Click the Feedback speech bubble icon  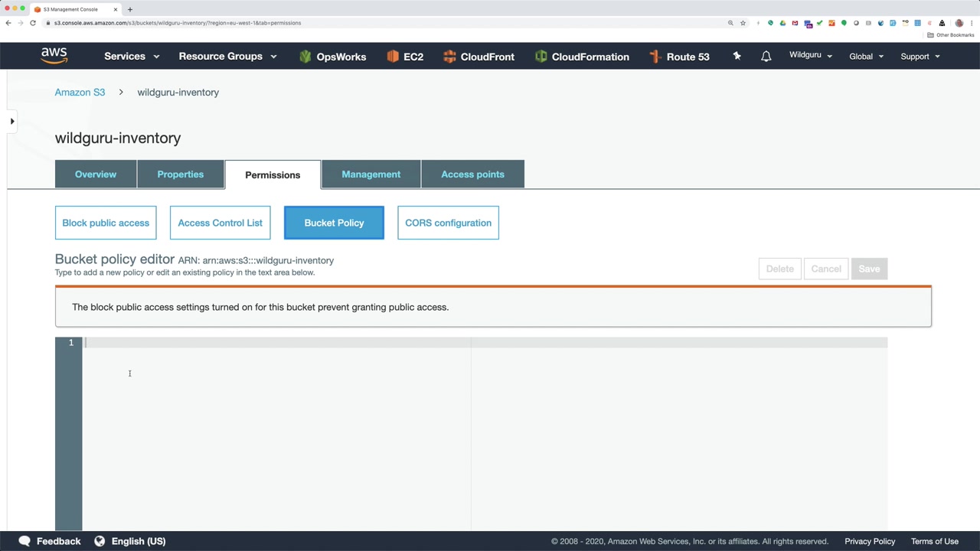pyautogui.click(x=24, y=541)
